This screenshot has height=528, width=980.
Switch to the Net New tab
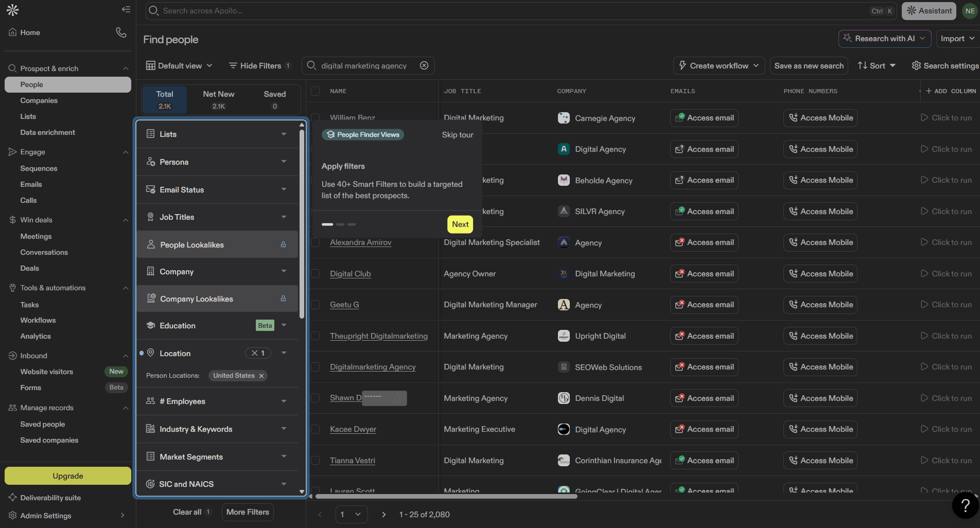pos(219,100)
